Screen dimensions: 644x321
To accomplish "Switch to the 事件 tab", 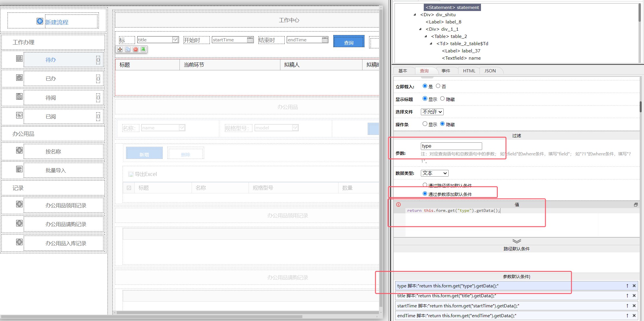I will point(446,71).
